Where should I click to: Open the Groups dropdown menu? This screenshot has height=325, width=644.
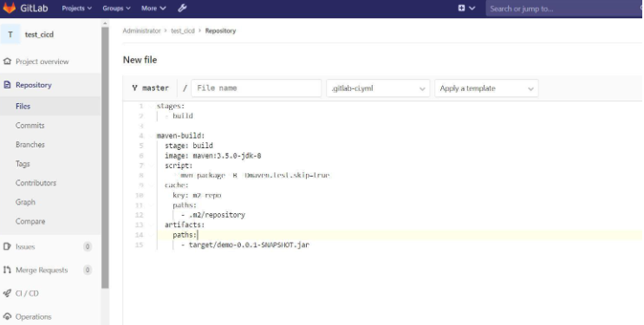tap(117, 8)
